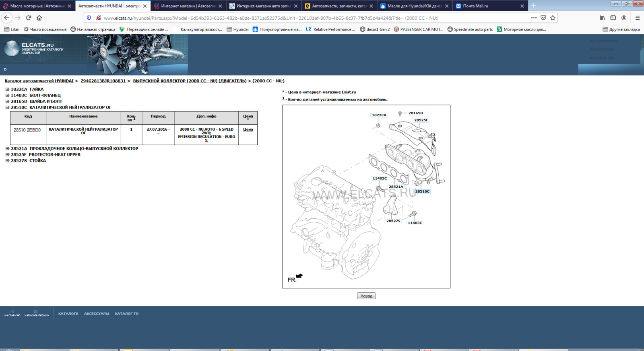
Task: Open the Z94G2813BJR108831 VIN link
Action: 103,81
